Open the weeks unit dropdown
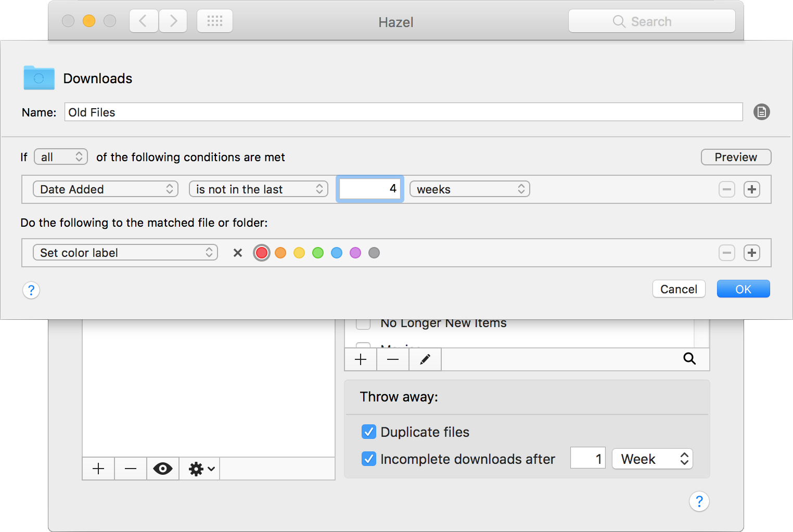 [x=470, y=189]
